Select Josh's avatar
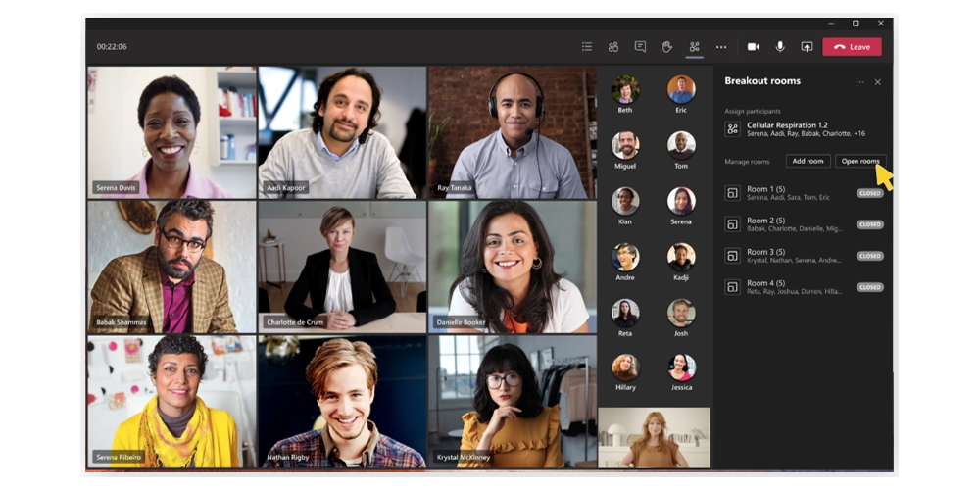Screen dimensions: 980x490 (x=681, y=314)
